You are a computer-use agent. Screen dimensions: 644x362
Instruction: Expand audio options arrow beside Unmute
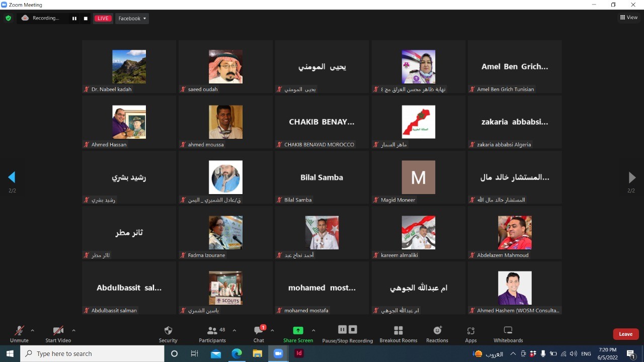coord(33,330)
